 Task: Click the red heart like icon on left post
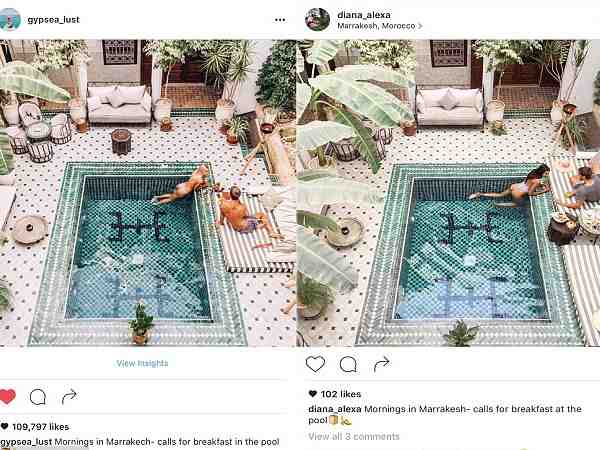click(x=7, y=396)
